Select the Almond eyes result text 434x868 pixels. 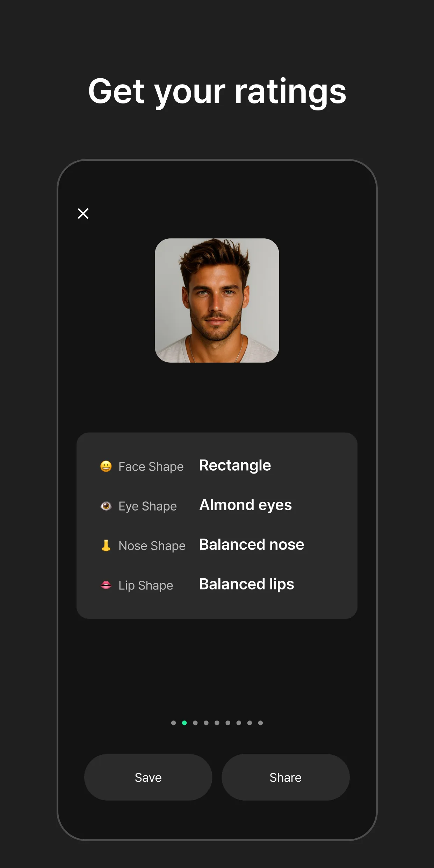[245, 505]
